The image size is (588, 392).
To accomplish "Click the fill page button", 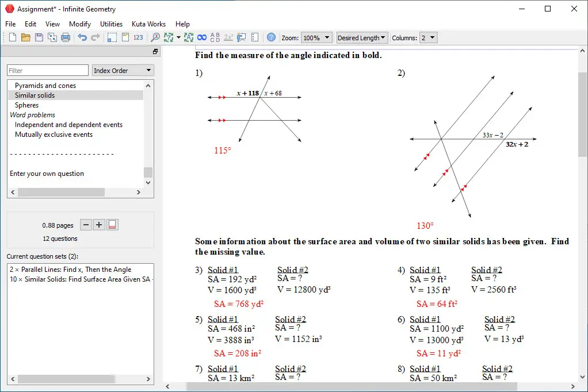I will click(112, 225).
